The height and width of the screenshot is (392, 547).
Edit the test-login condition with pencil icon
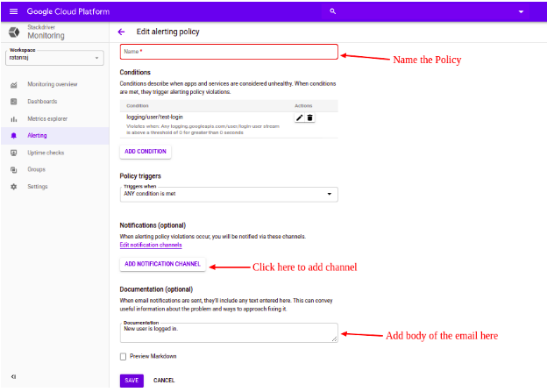coord(299,118)
